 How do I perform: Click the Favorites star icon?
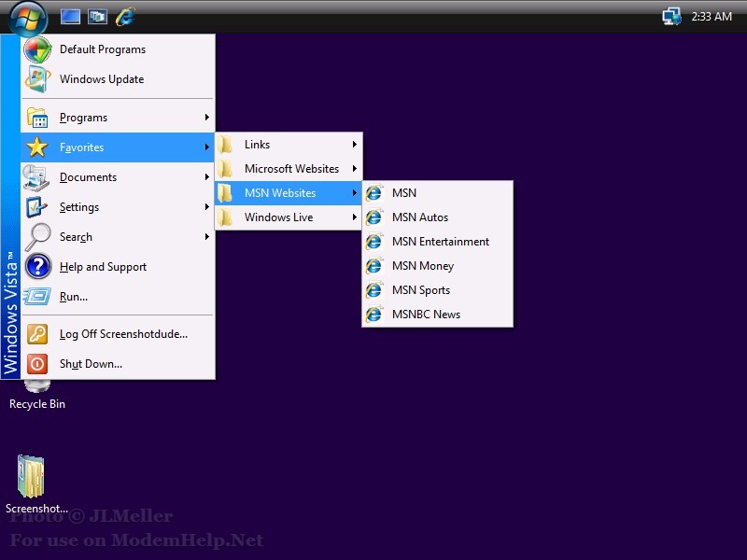tap(37, 147)
